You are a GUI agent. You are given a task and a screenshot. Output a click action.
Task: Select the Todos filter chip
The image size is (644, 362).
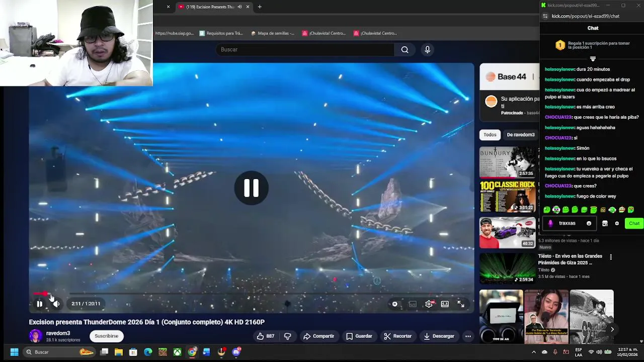click(490, 135)
